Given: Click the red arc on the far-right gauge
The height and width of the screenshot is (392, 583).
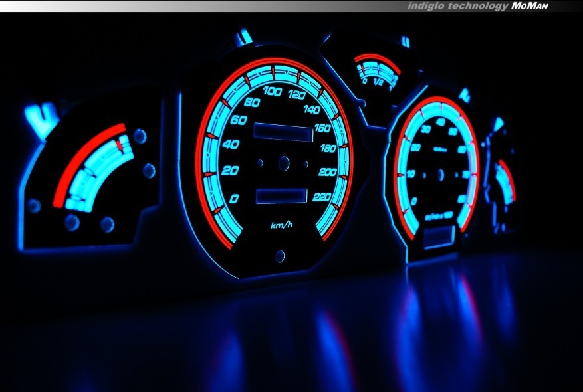Looking at the screenshot, I should tap(508, 180).
